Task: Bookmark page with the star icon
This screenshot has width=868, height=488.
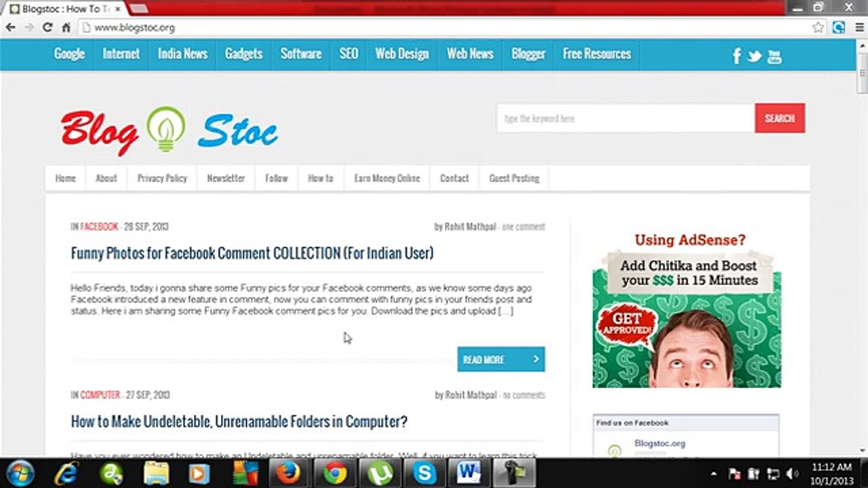Action: pyautogui.click(x=818, y=28)
